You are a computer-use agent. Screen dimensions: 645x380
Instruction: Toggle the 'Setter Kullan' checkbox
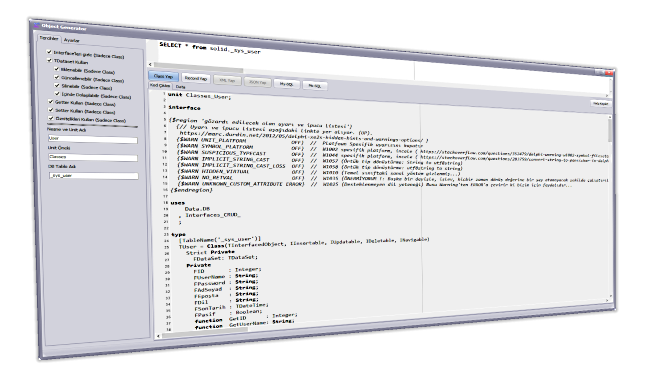(x=51, y=110)
